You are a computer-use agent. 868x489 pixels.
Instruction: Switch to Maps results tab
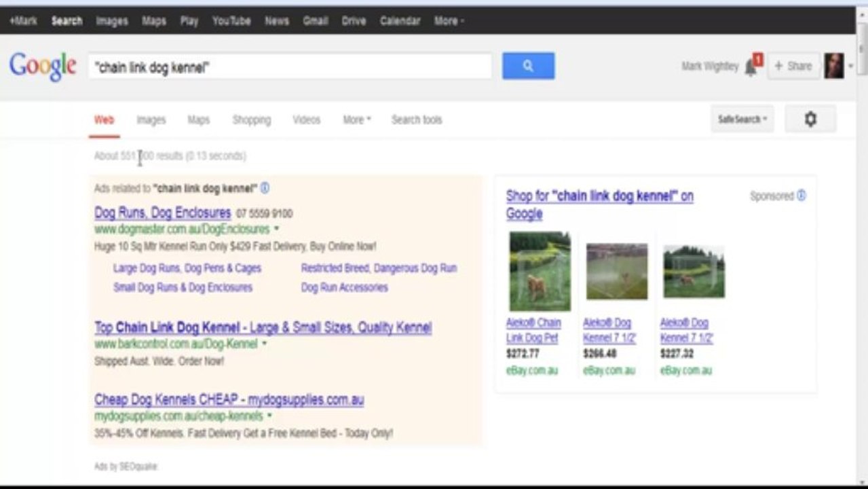click(x=199, y=120)
